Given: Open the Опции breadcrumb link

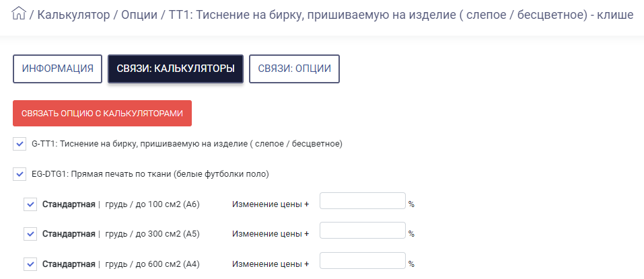Looking at the screenshot, I should point(139,15).
